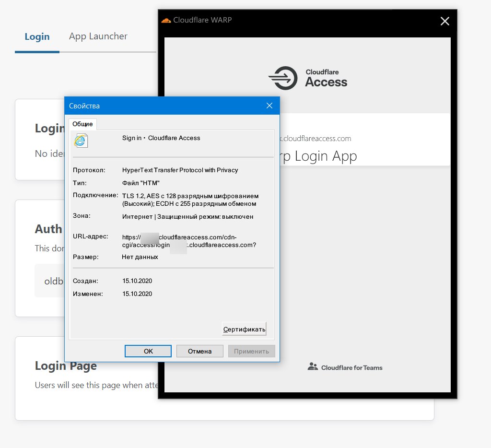The width and height of the screenshot is (491, 448).
Task: Click 'HyperText Transfer Protocol with Privacy' value
Action: [x=180, y=170]
